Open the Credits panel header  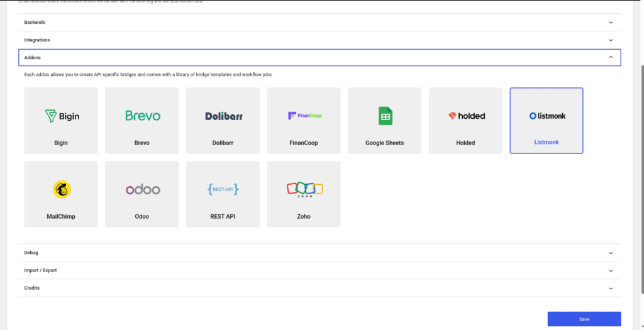[x=319, y=288]
